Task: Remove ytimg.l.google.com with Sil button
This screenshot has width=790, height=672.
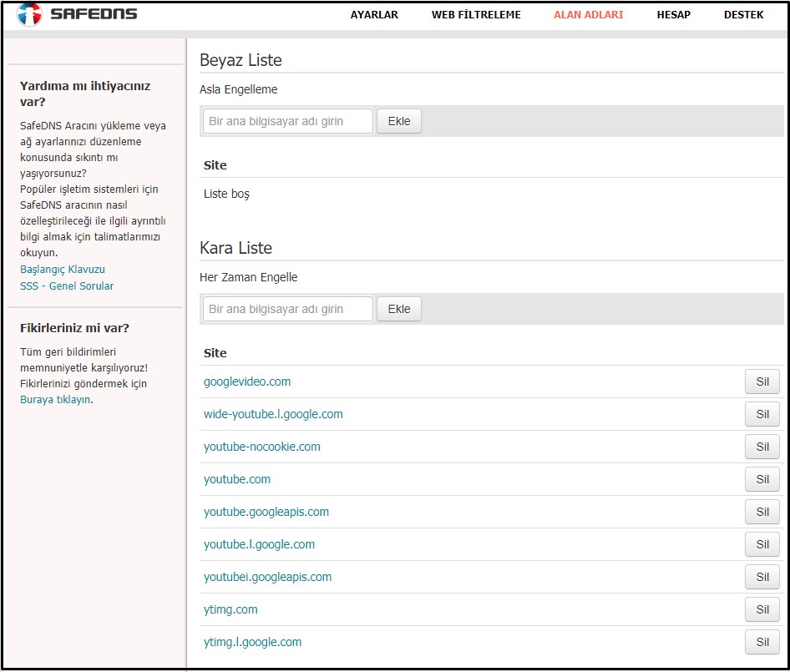Action: click(762, 642)
